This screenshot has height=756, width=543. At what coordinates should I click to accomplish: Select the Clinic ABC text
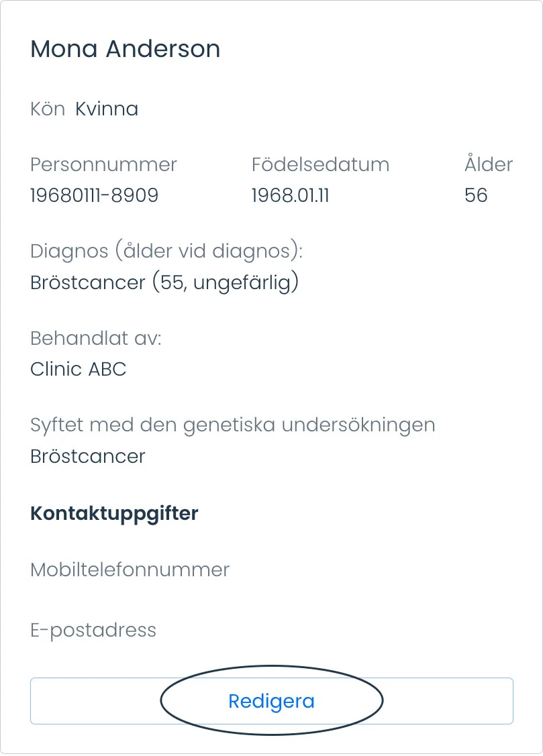click(x=78, y=369)
